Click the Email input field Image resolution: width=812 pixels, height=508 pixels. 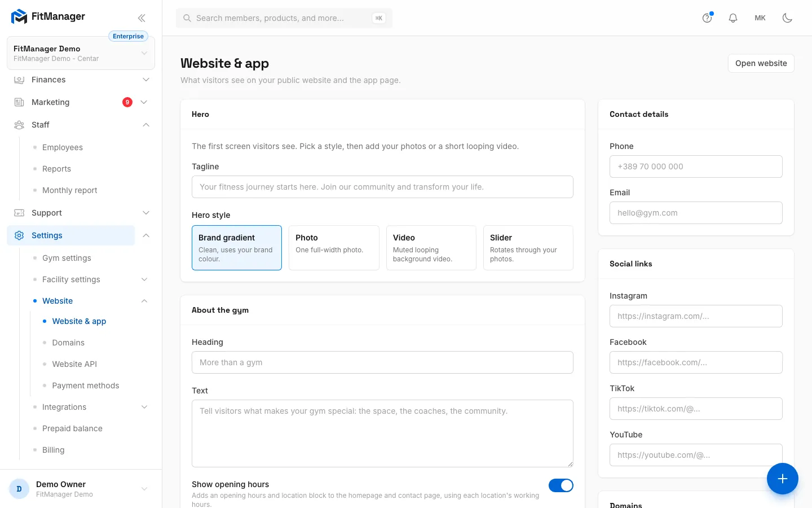tap(696, 213)
